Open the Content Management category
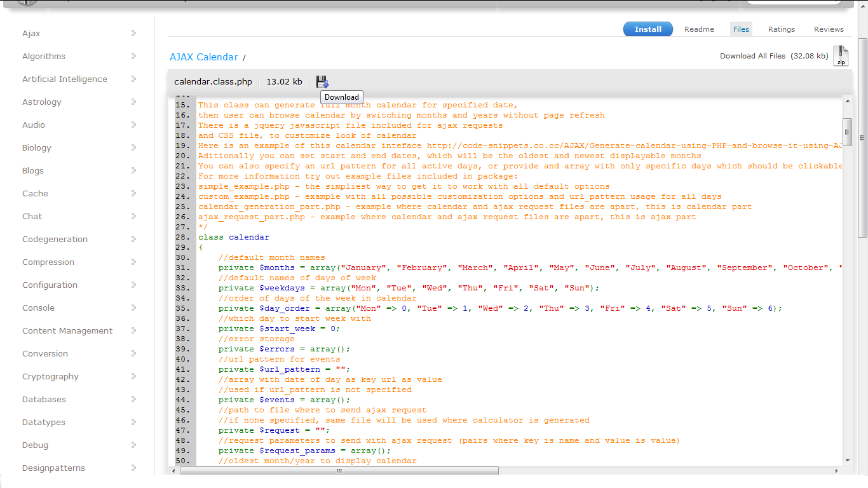 point(67,330)
